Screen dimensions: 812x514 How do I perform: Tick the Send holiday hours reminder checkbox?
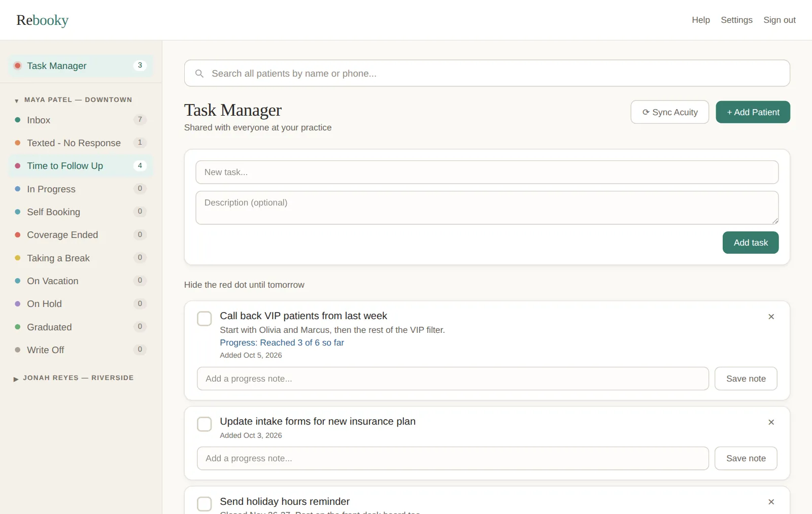click(x=204, y=504)
